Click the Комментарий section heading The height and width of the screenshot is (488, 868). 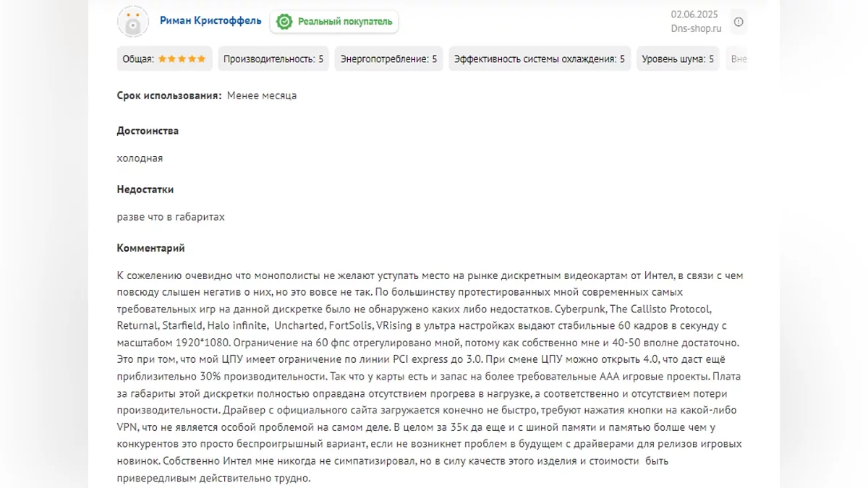point(150,248)
